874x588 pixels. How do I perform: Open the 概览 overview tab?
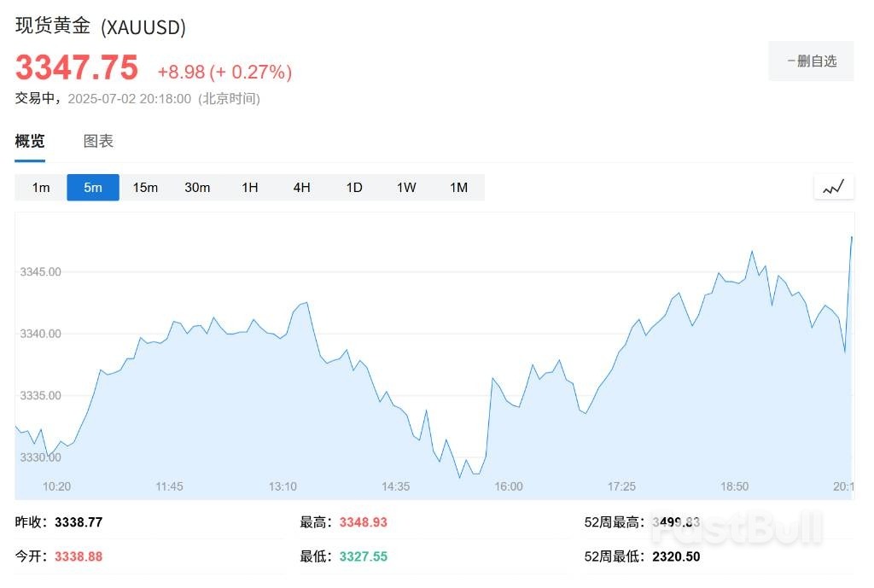click(30, 142)
